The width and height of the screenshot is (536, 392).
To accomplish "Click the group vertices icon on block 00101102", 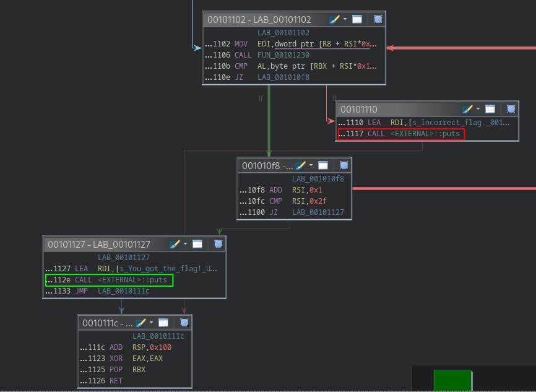I will tap(378, 20).
